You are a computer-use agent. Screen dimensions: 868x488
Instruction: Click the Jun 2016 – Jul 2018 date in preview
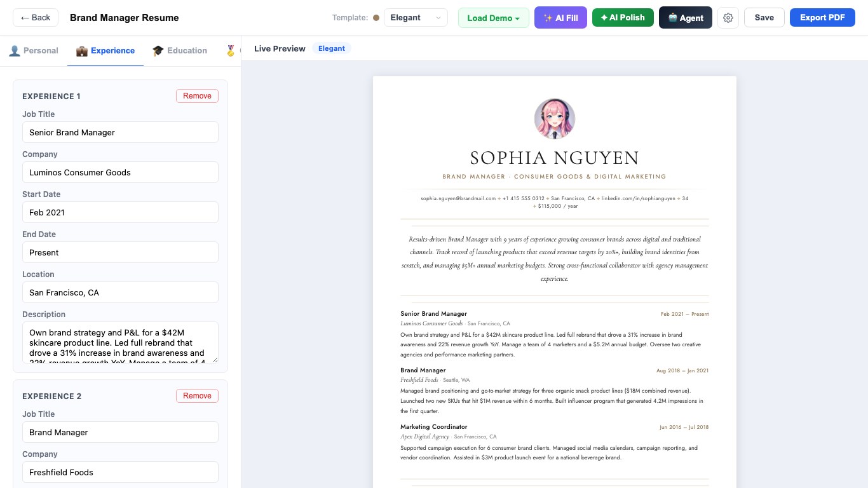(684, 427)
